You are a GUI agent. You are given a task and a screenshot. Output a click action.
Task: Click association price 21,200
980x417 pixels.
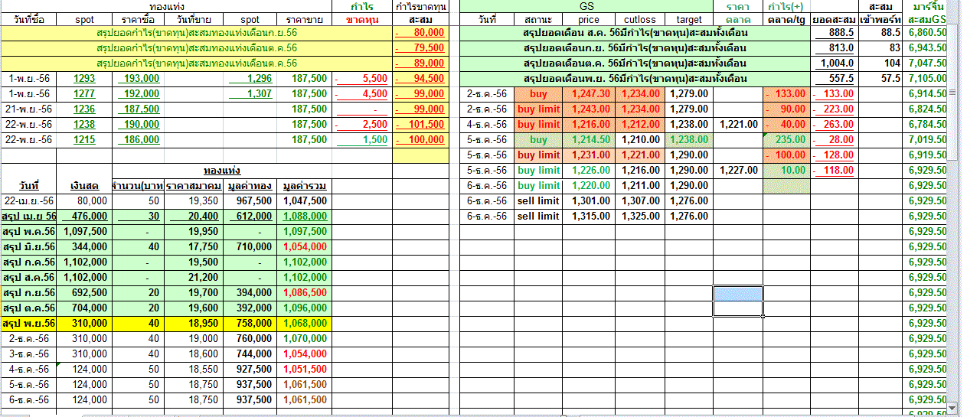(x=195, y=278)
